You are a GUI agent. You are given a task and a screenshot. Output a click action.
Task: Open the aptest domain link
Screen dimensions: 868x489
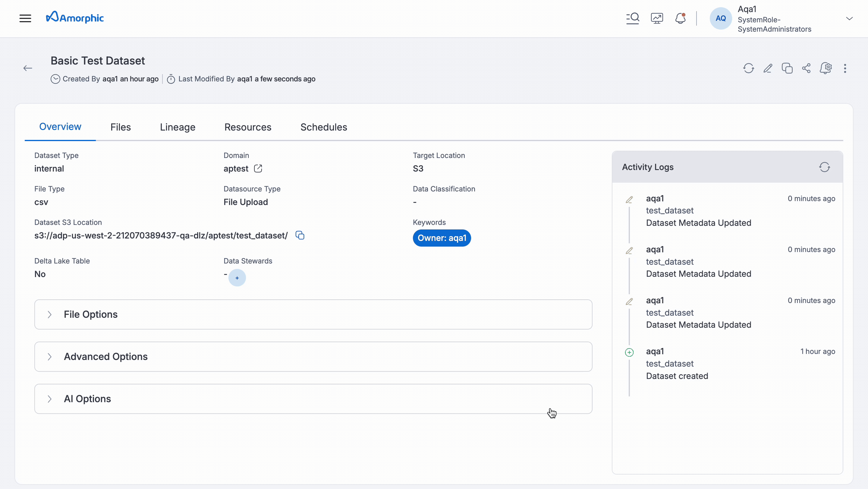[258, 169]
